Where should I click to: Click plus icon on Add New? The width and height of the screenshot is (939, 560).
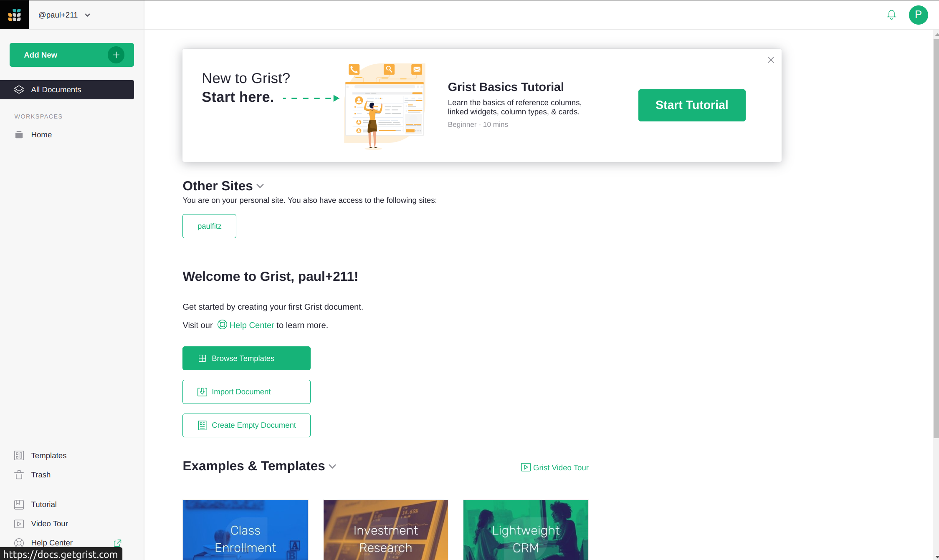(x=116, y=55)
